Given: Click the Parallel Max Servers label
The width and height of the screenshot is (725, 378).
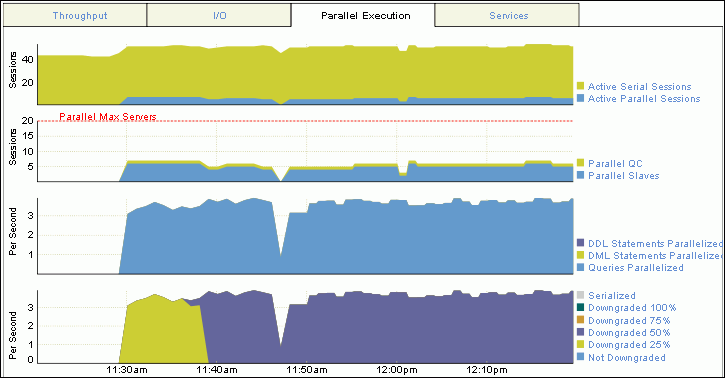Looking at the screenshot, I should click(108, 116).
